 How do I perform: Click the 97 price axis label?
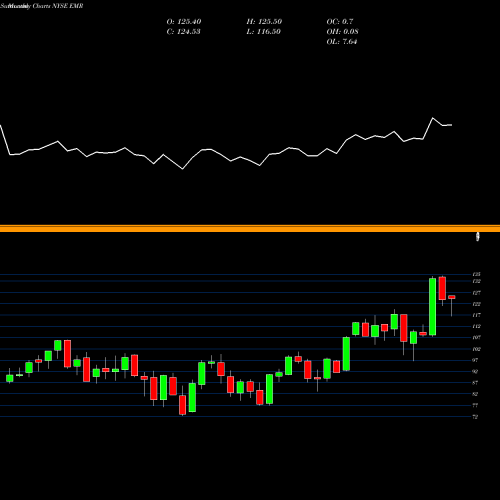coord(475,360)
